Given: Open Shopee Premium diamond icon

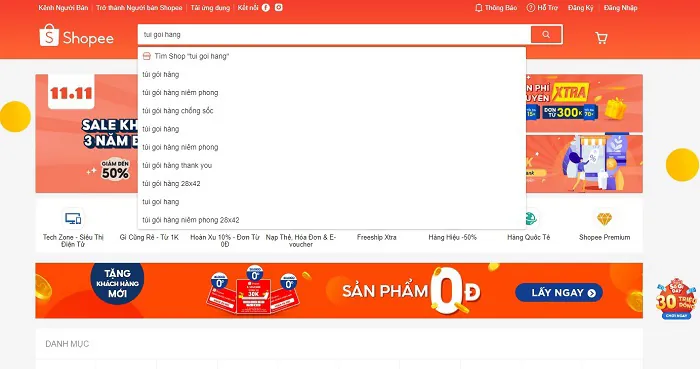Looking at the screenshot, I should 604,219.
